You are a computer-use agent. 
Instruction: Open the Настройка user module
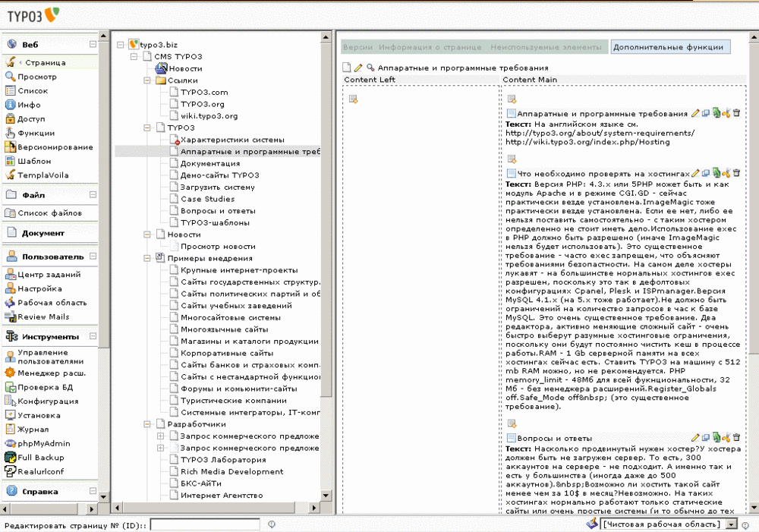click(x=39, y=288)
